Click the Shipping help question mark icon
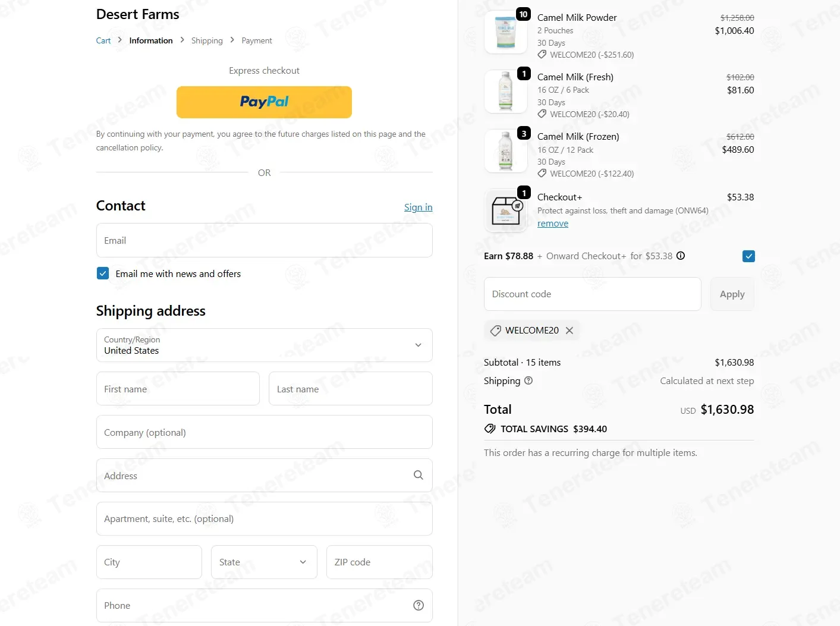This screenshot has width=840, height=626. click(x=528, y=380)
